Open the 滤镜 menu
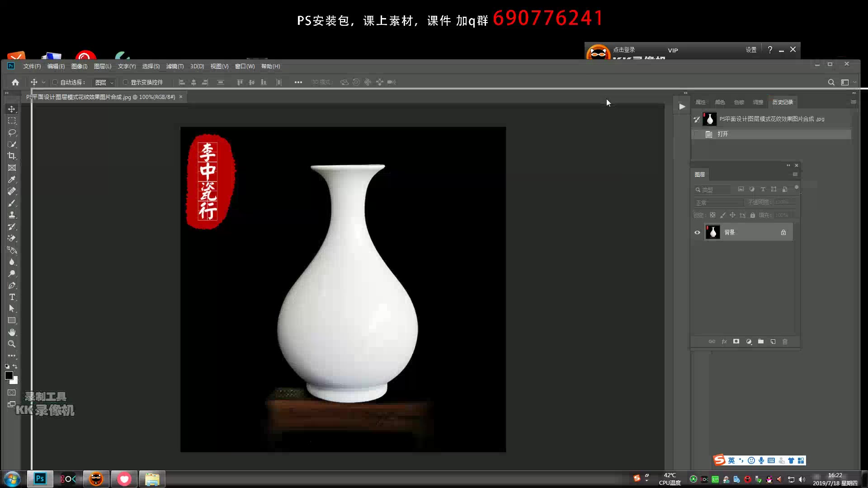This screenshot has height=488, width=868. pos(174,66)
